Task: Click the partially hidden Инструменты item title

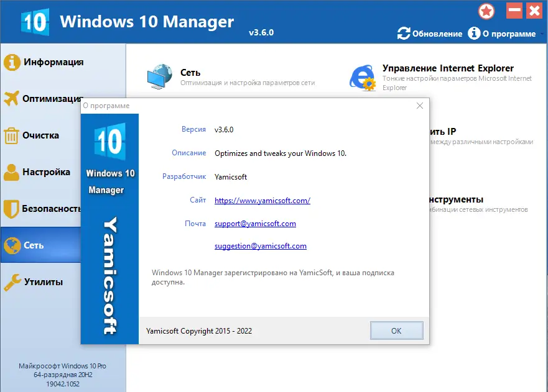Action: (x=457, y=199)
